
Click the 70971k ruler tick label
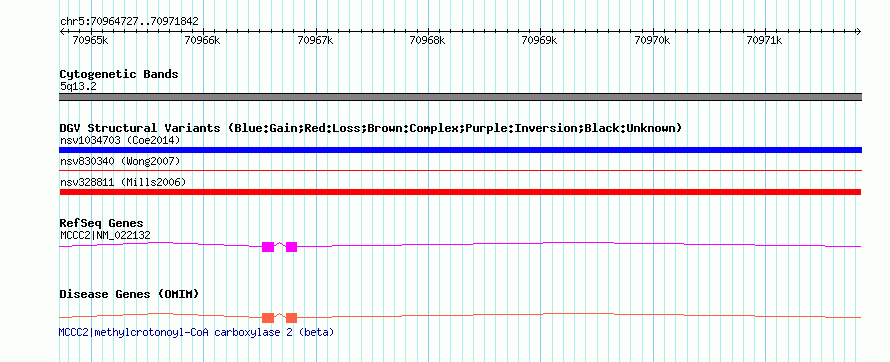click(765, 40)
